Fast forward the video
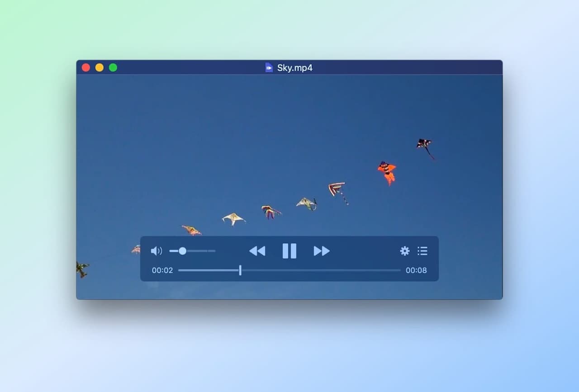 [x=322, y=251]
